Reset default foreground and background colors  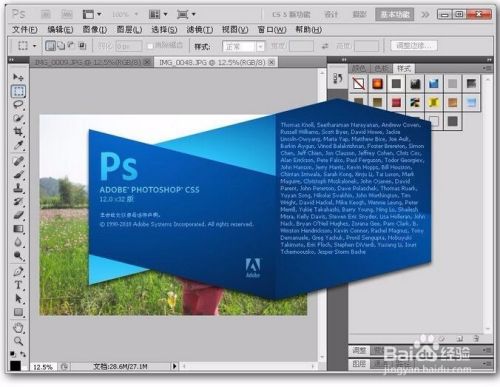click(12, 354)
